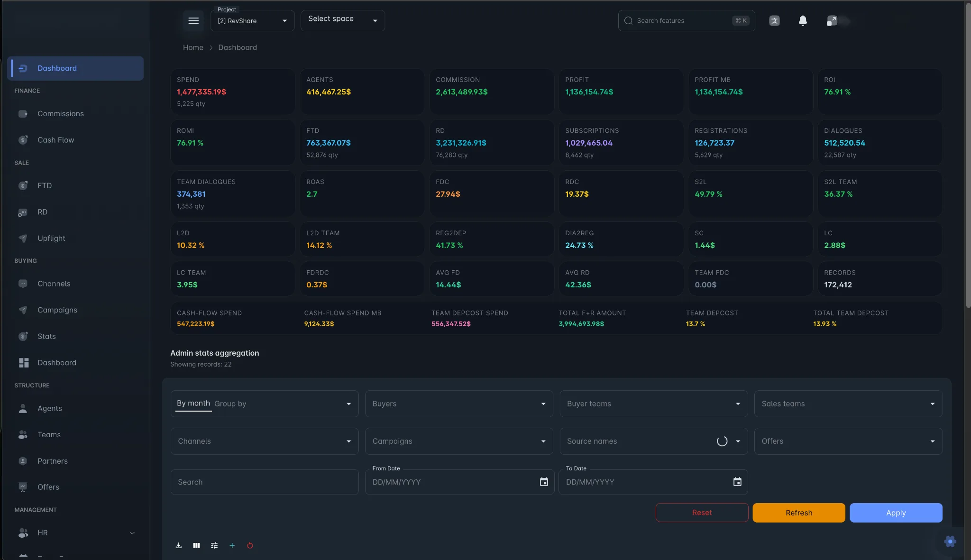This screenshot has width=971, height=560.
Task: Open the Project RevShare dropdown
Action: point(252,21)
